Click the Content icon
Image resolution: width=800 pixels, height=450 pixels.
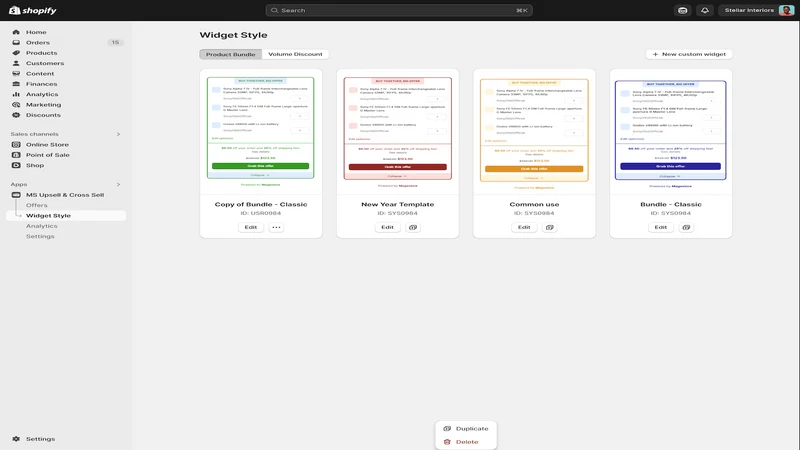[x=16, y=73]
